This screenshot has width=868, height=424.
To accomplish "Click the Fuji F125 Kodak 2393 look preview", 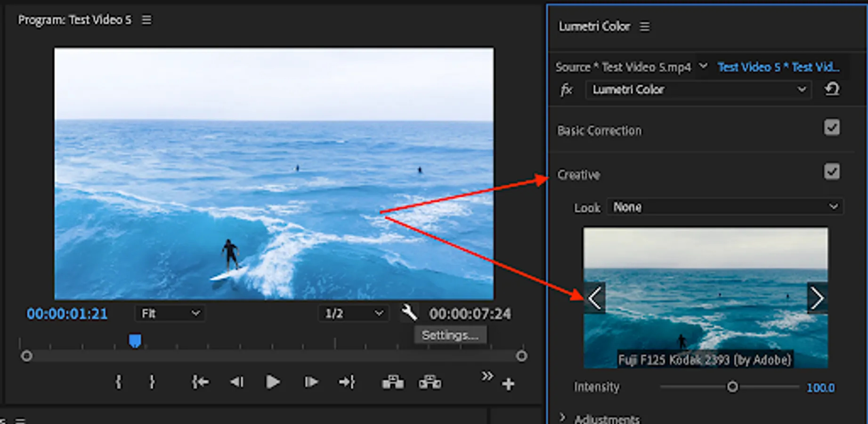I will pyautogui.click(x=706, y=298).
